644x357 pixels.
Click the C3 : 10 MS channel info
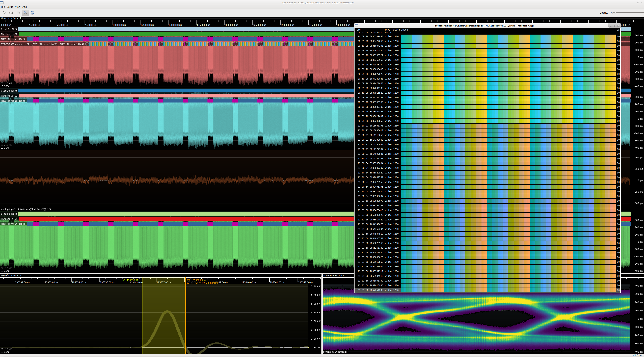coord(7,145)
